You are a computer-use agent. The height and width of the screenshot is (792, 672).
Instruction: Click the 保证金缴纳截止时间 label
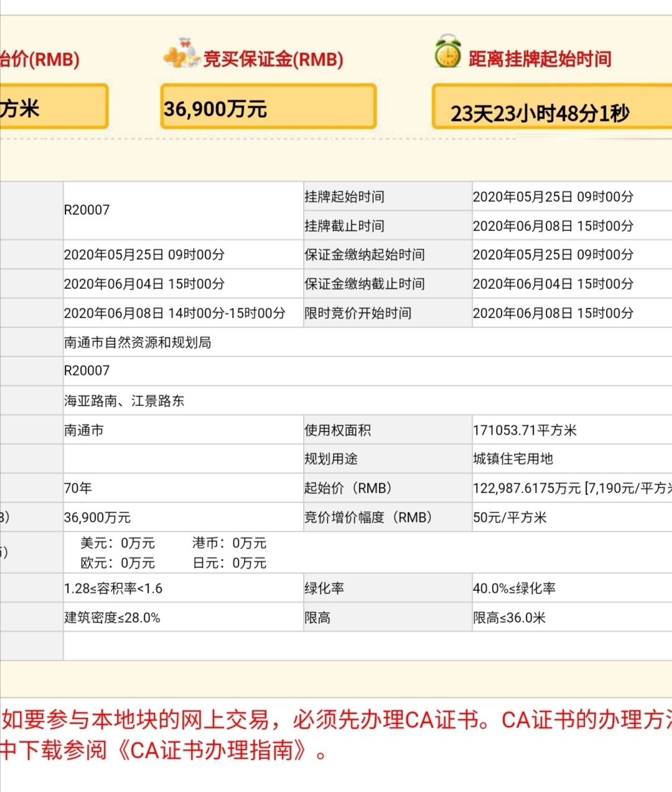(364, 284)
